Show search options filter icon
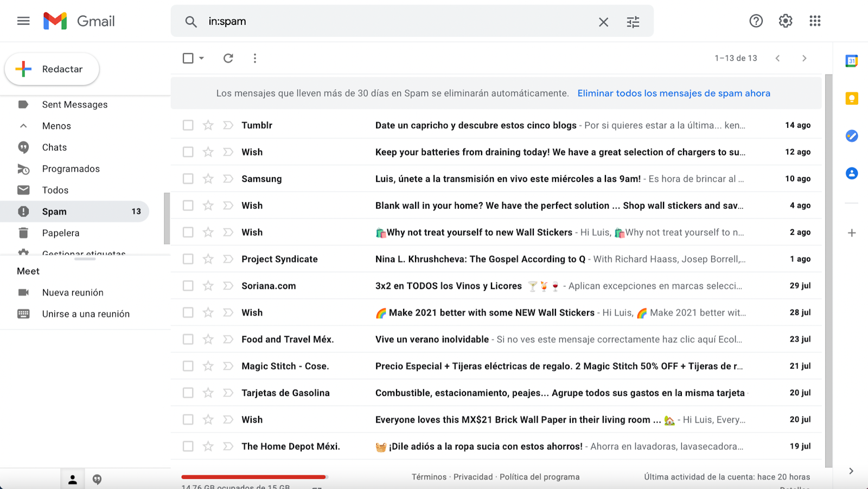The height and width of the screenshot is (489, 868). point(633,22)
